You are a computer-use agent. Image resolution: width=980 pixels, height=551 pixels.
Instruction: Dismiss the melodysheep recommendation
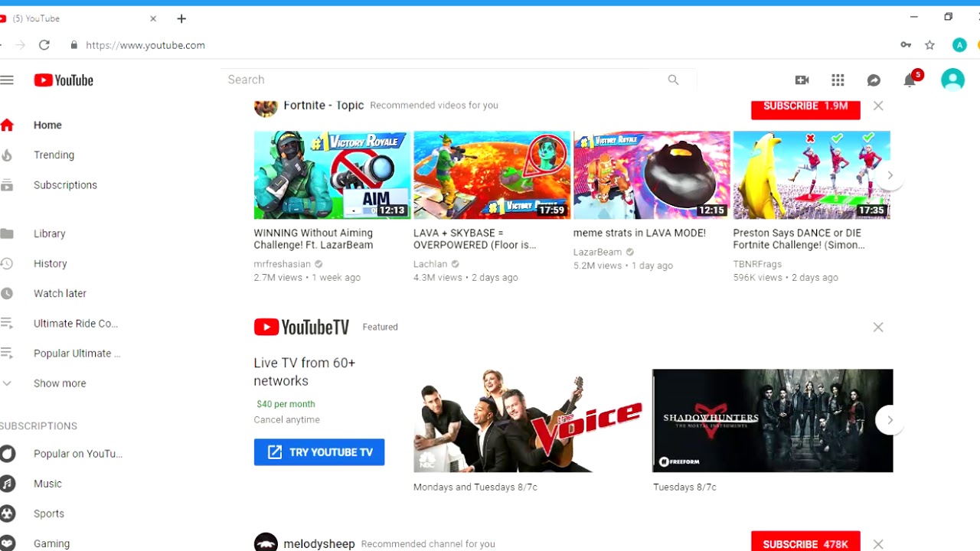tap(878, 544)
